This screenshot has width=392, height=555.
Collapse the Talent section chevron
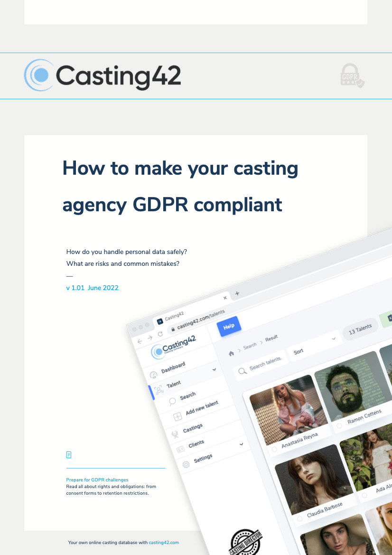point(214,369)
